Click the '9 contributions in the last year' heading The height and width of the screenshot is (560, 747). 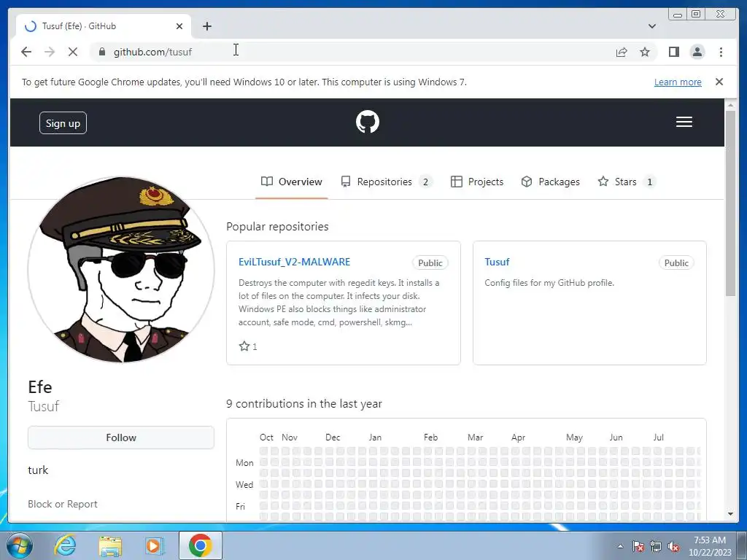pyautogui.click(x=304, y=404)
